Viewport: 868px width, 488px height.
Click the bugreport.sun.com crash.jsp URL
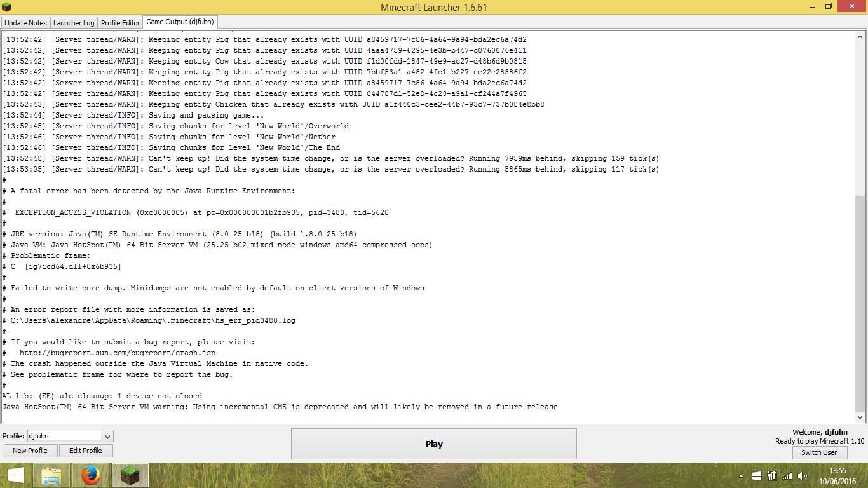[x=118, y=353]
